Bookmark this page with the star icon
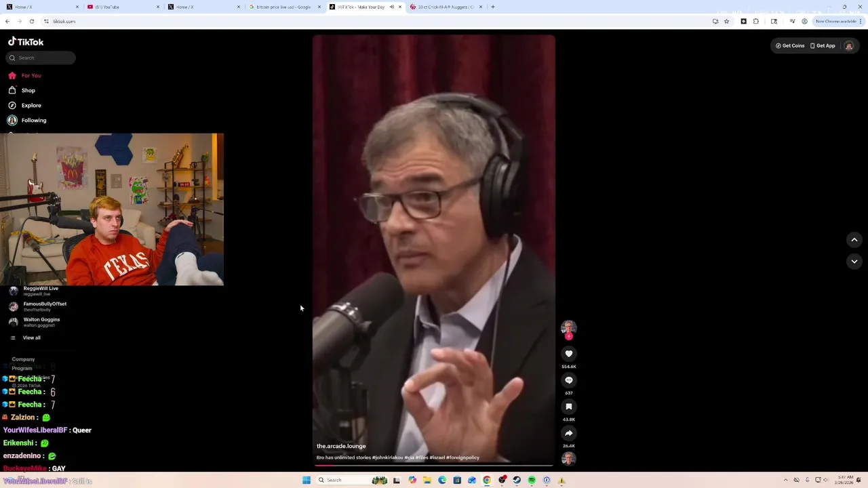 (726, 21)
